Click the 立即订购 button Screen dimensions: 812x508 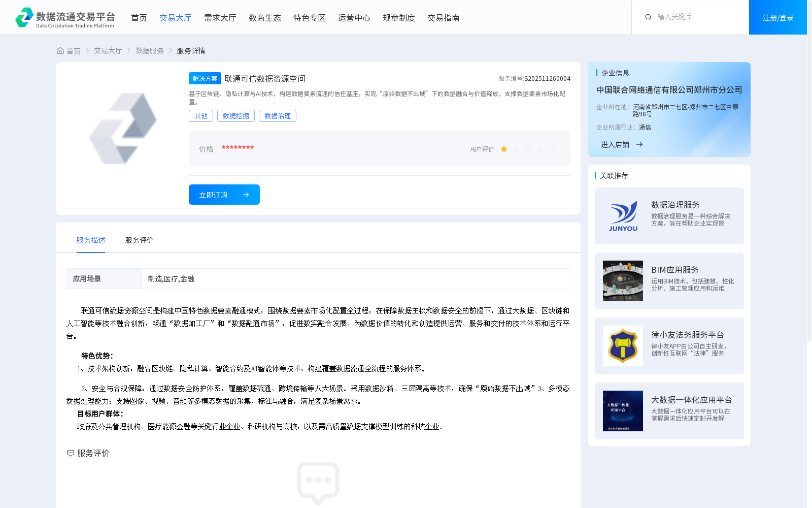pos(224,195)
